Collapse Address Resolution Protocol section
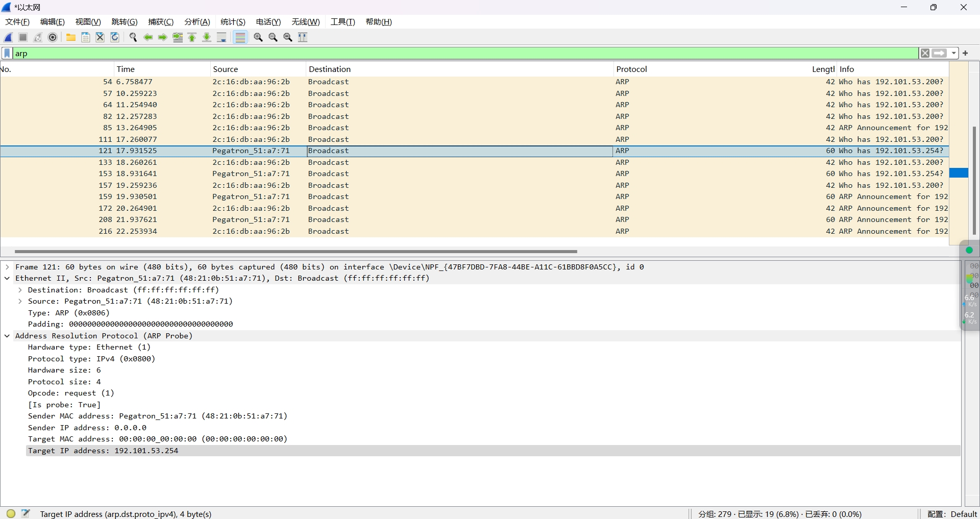This screenshot has width=980, height=519. 7,336
